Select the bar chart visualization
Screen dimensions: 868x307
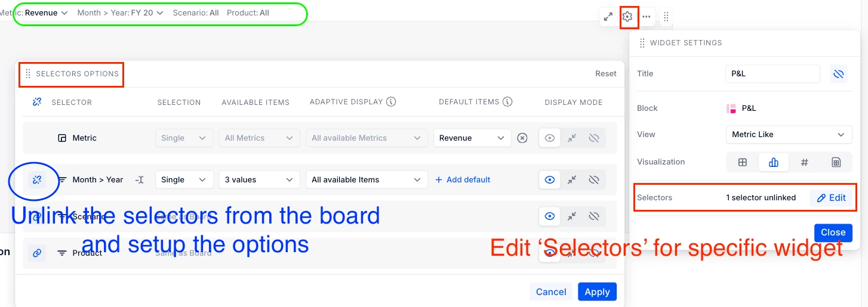(774, 162)
